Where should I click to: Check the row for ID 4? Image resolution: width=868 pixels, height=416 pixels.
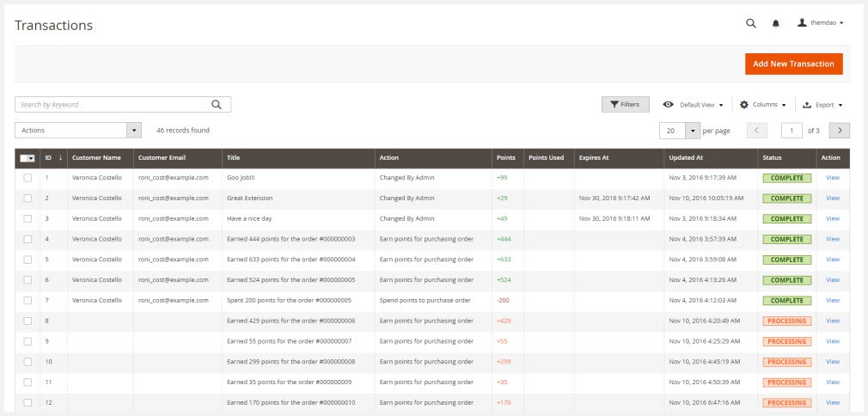pyautogui.click(x=28, y=239)
